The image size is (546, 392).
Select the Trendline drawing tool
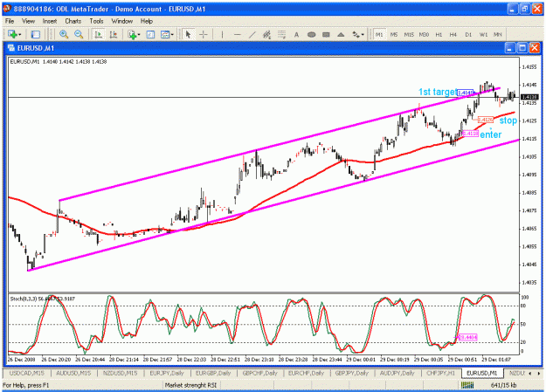252,34
